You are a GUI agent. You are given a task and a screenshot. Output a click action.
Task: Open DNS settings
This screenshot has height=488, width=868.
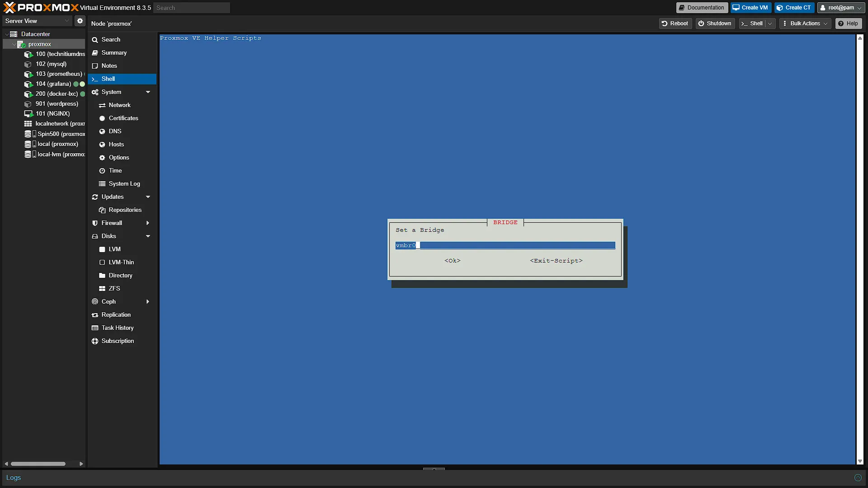(x=122, y=131)
